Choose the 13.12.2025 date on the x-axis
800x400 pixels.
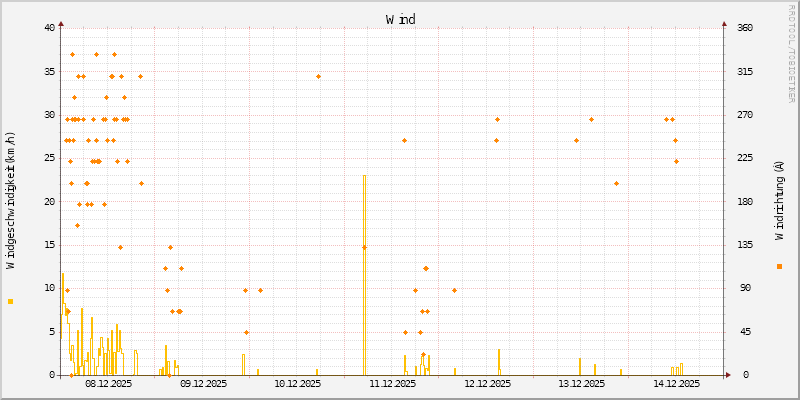tap(582, 383)
